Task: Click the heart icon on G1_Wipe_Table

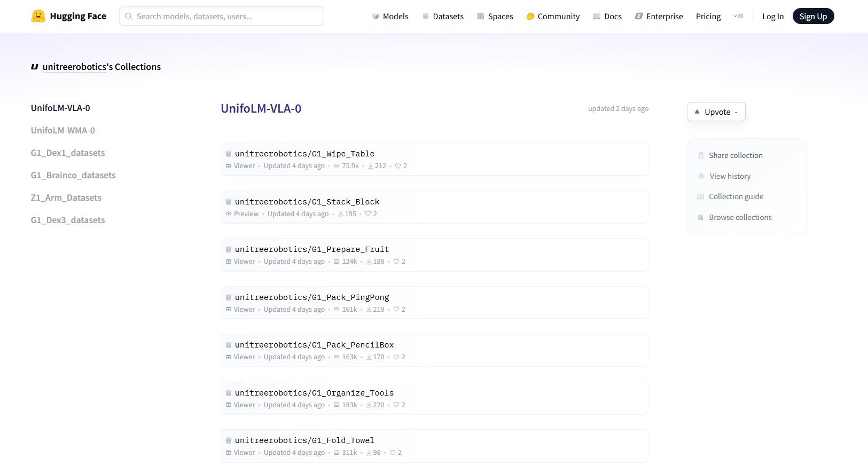Action: pyautogui.click(x=398, y=166)
